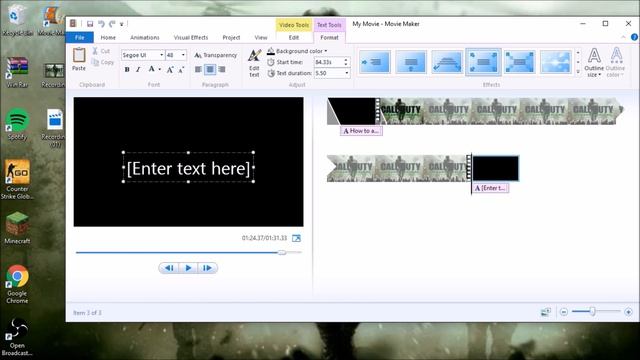The height and width of the screenshot is (360, 640).
Task: Expand the Effects gallery more arrow
Action: click(x=578, y=72)
